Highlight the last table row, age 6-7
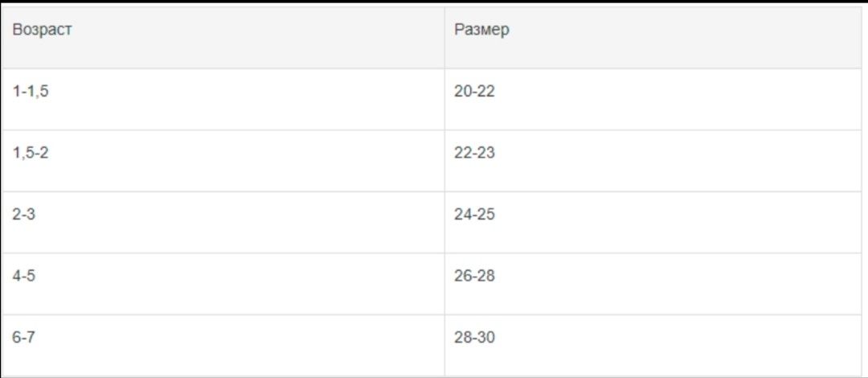Viewport: 868px width, 378px height. (x=432, y=346)
